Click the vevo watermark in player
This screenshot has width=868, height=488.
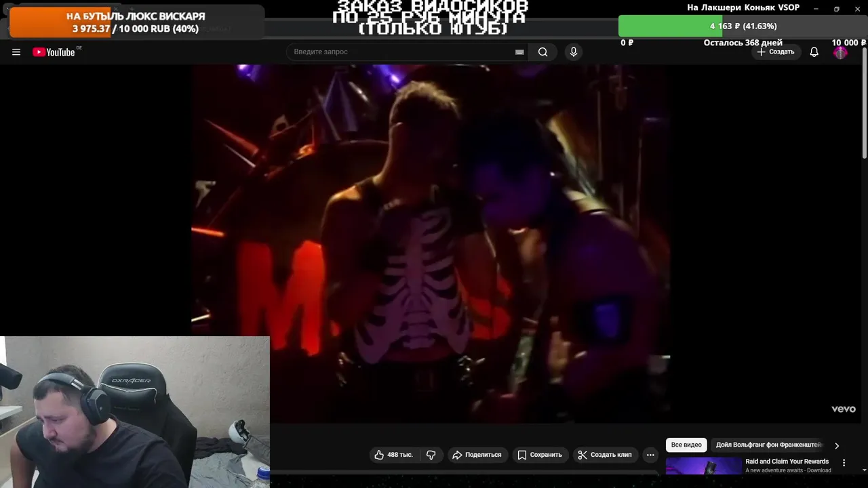pyautogui.click(x=844, y=409)
